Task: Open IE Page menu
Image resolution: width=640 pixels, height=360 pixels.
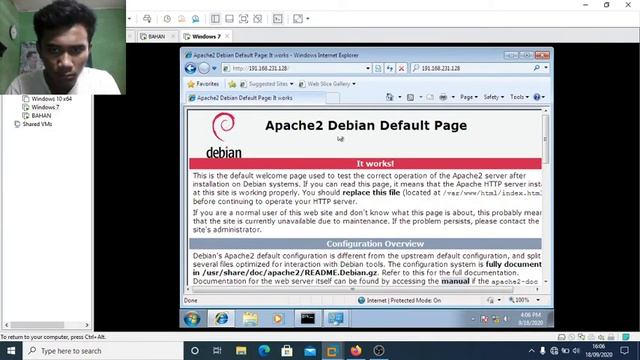Action: pos(469,97)
